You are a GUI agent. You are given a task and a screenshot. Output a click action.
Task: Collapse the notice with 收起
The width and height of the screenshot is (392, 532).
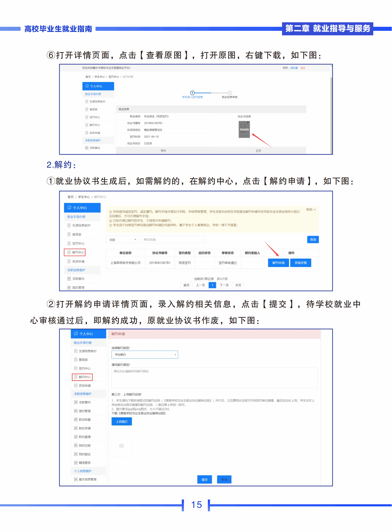click(x=311, y=209)
